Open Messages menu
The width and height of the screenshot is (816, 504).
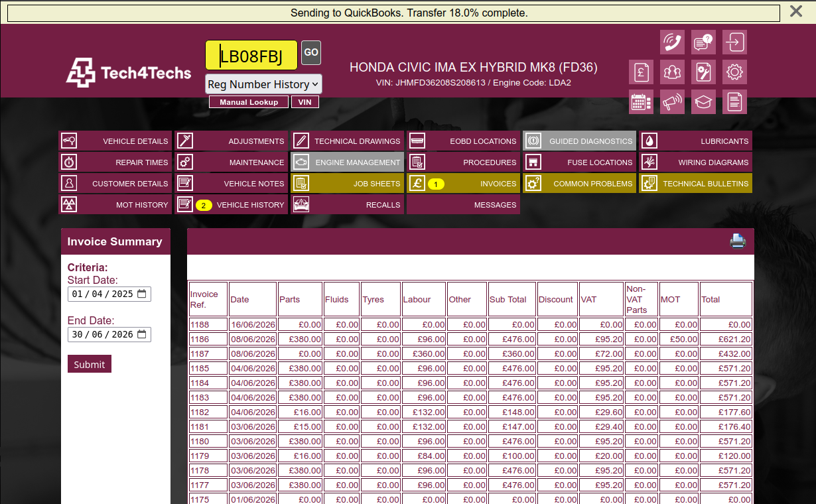pyautogui.click(x=463, y=204)
